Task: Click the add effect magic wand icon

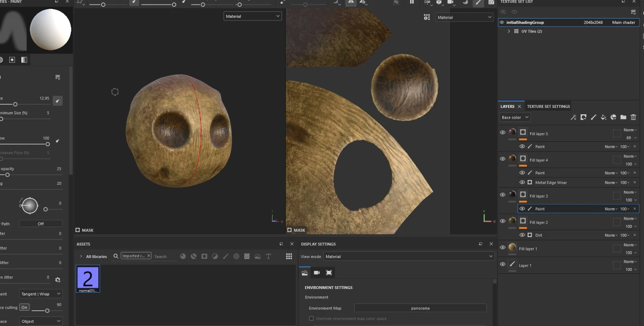Action: tap(573, 117)
